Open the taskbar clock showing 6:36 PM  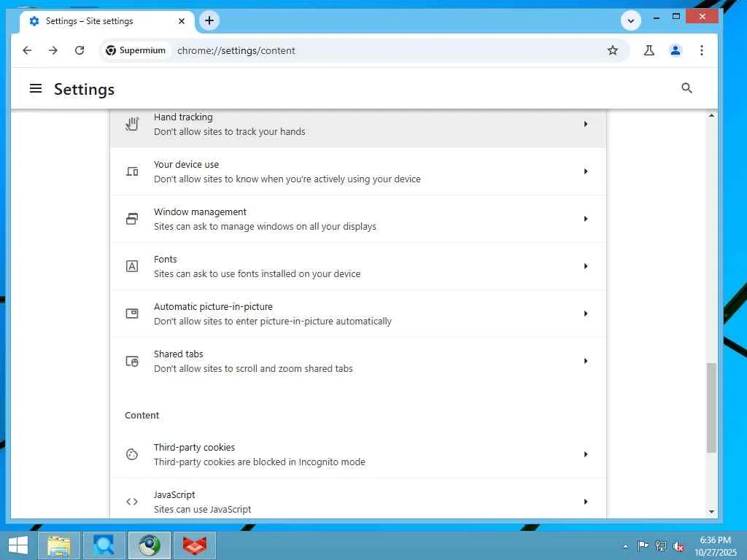click(x=715, y=546)
